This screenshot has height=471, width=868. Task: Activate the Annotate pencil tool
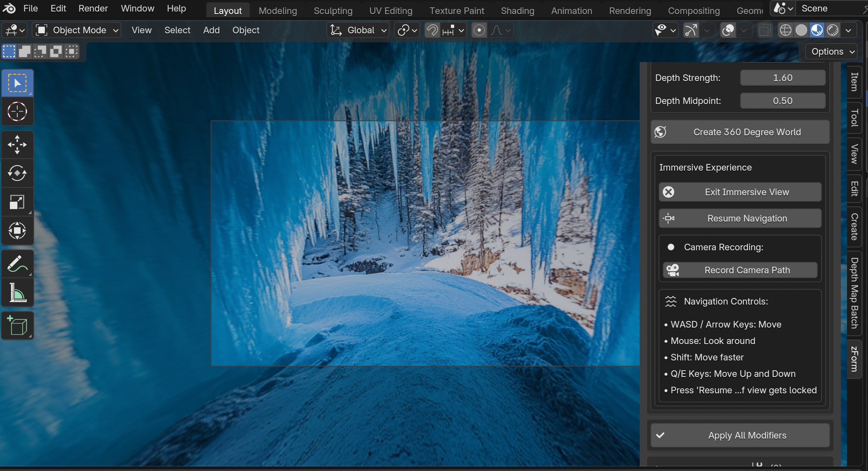point(17,264)
